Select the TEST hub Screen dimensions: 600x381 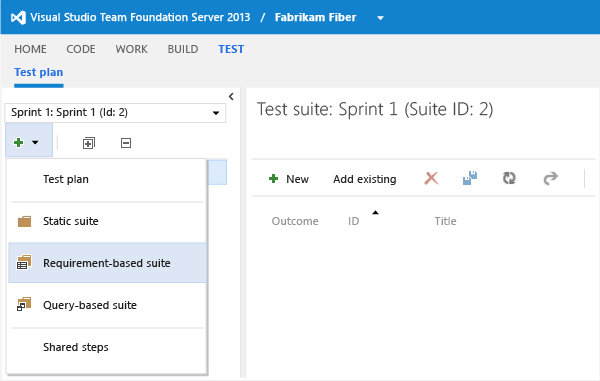(x=231, y=49)
